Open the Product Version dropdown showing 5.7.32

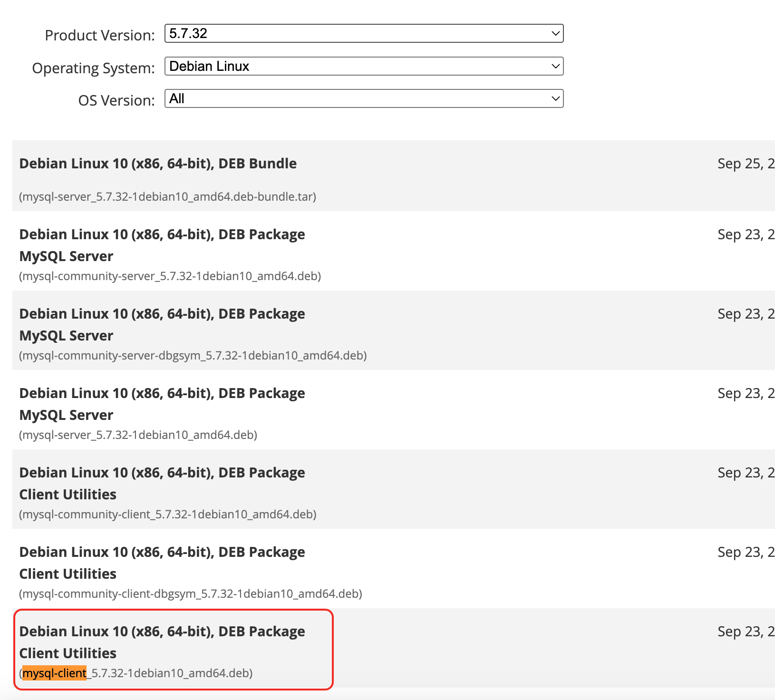(x=364, y=33)
